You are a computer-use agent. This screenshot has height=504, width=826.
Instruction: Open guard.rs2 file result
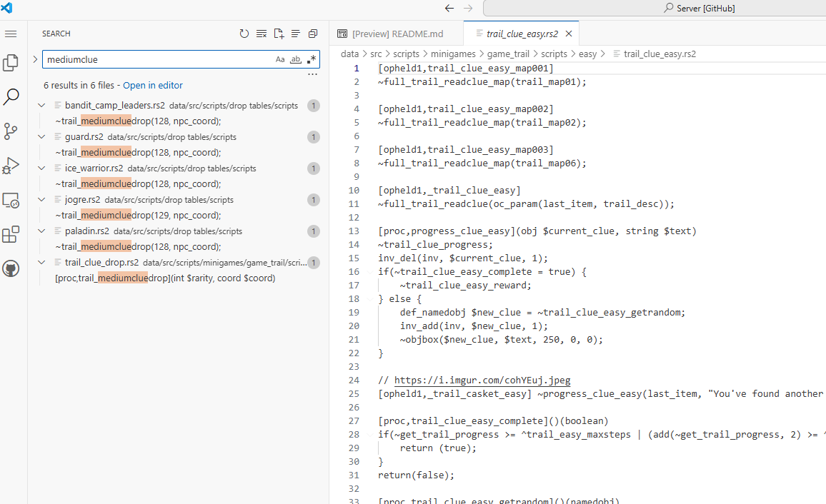pos(179,137)
